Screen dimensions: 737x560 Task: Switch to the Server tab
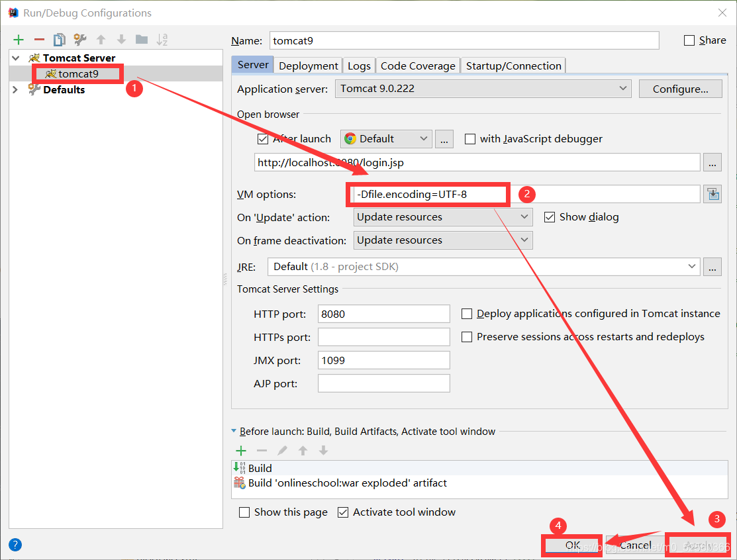pos(253,65)
